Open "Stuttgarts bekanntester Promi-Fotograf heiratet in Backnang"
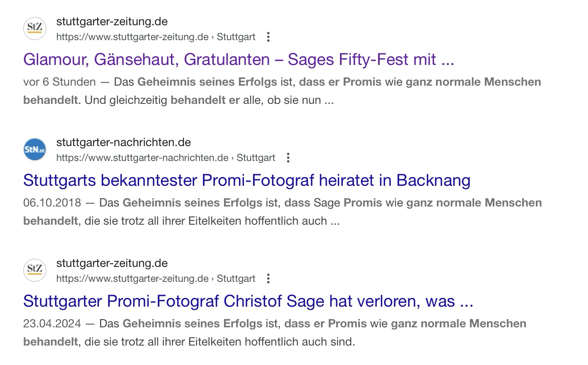 coord(246,180)
